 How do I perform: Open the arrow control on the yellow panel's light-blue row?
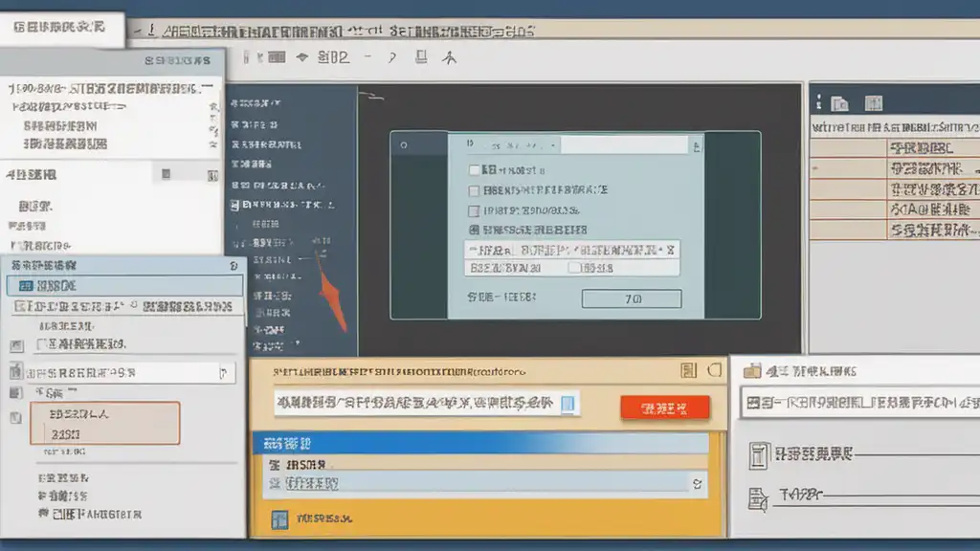697,483
